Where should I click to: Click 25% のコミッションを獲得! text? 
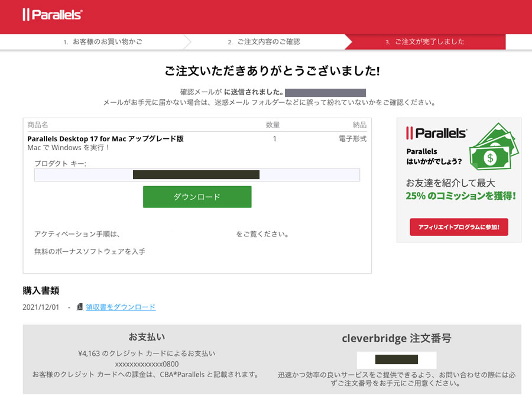coord(460,196)
